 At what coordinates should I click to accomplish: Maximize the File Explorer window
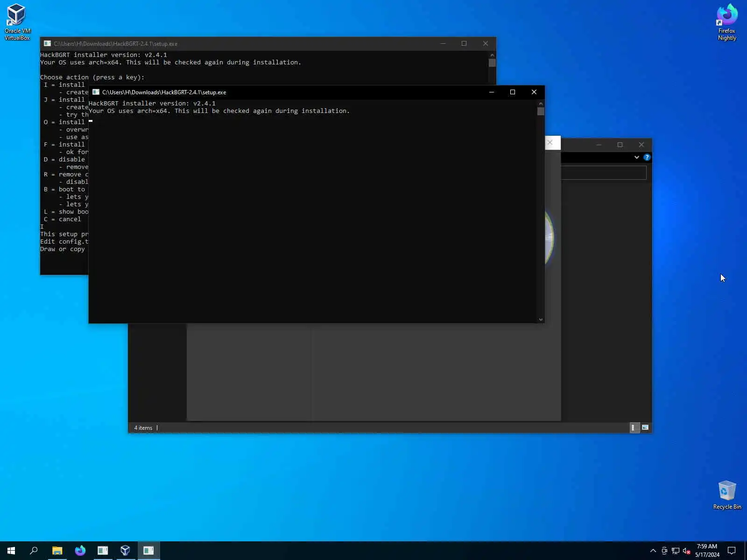pos(620,145)
